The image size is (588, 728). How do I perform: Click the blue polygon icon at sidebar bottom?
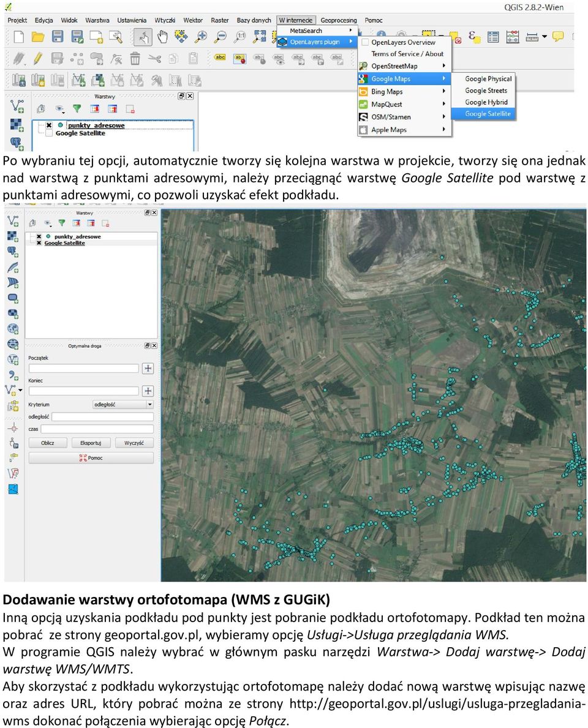[13, 489]
